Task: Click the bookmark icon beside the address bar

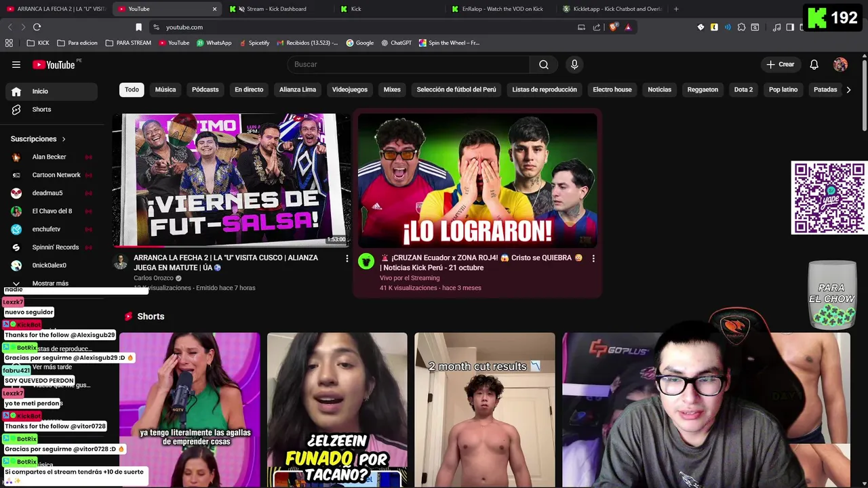Action: [138, 27]
